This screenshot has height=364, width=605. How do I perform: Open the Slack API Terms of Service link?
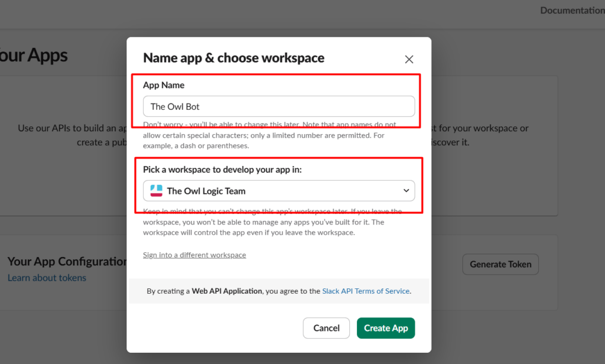(366, 291)
